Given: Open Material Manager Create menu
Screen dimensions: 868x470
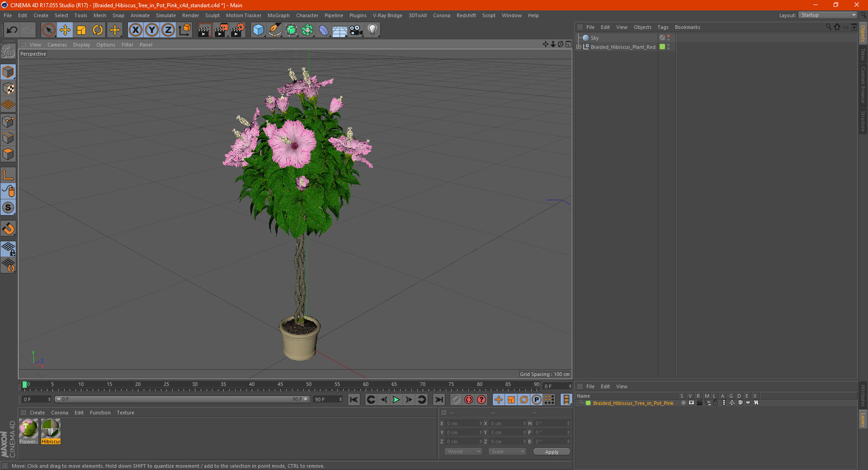Looking at the screenshot, I should point(37,413).
